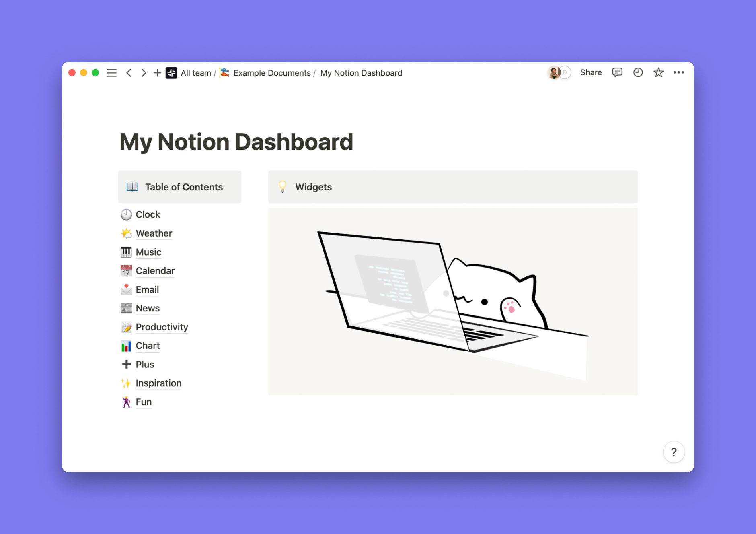Open the Plus page link

pyautogui.click(x=145, y=365)
